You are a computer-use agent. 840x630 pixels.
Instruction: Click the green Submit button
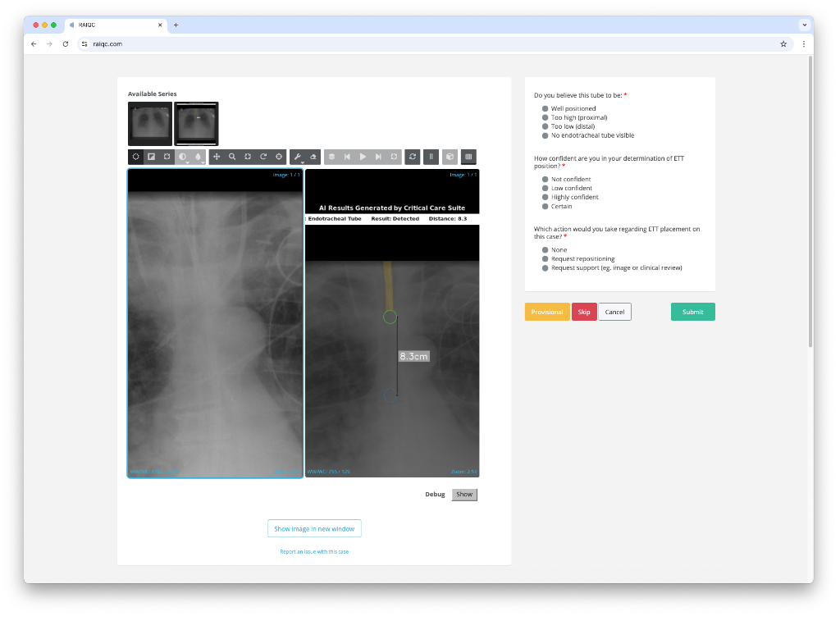coord(692,312)
